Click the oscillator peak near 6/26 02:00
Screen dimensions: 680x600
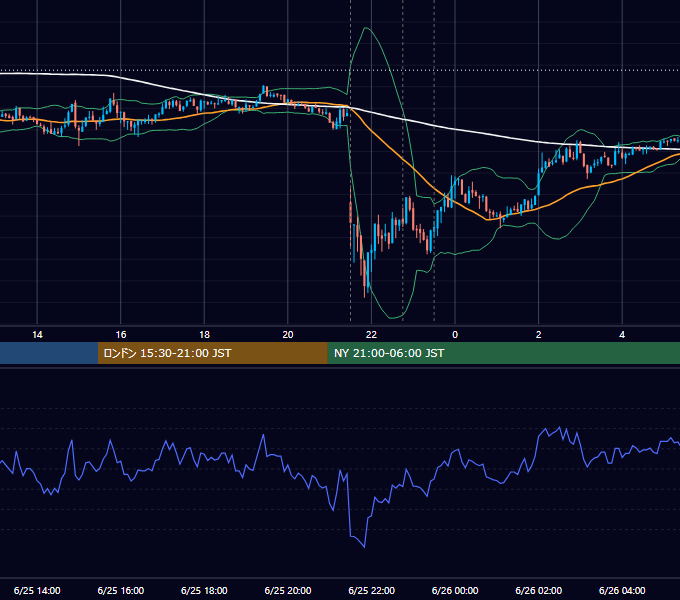(559, 427)
